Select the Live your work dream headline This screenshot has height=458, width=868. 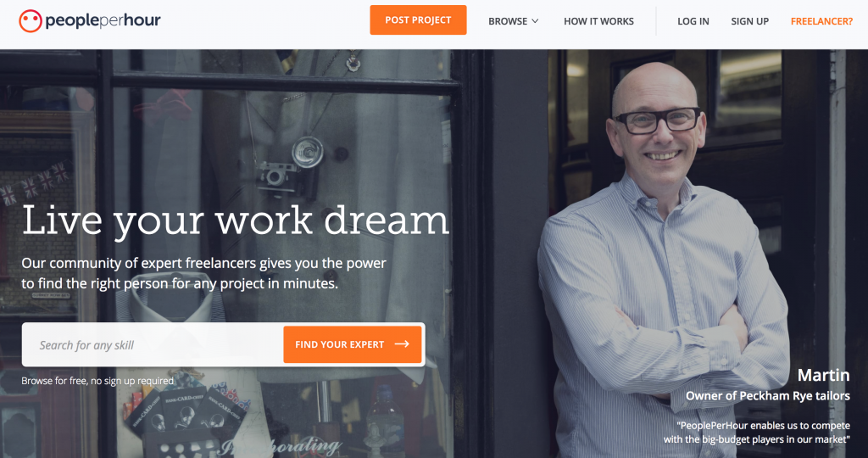pos(236,221)
